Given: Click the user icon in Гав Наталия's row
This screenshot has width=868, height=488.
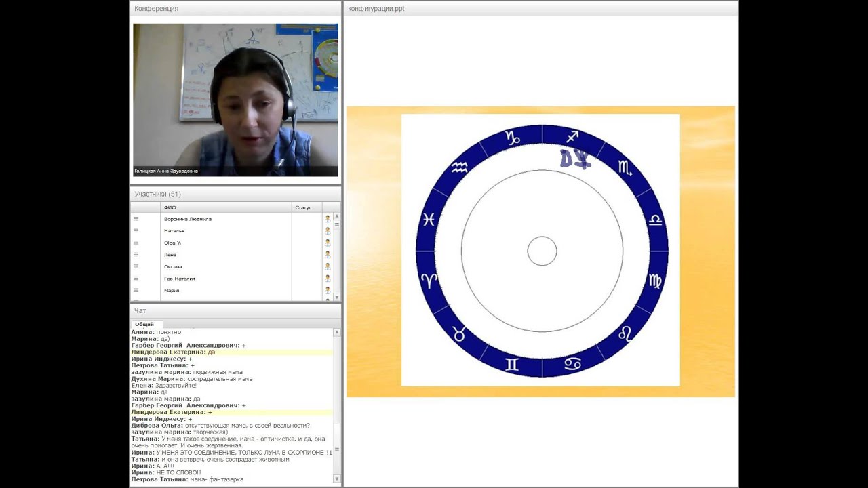Looking at the screenshot, I should pyautogui.click(x=328, y=278).
